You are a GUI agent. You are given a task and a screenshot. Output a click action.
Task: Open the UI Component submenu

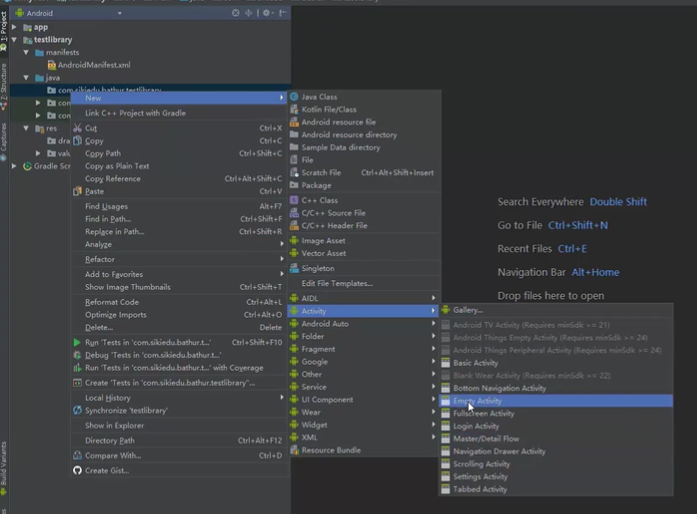[364, 399]
